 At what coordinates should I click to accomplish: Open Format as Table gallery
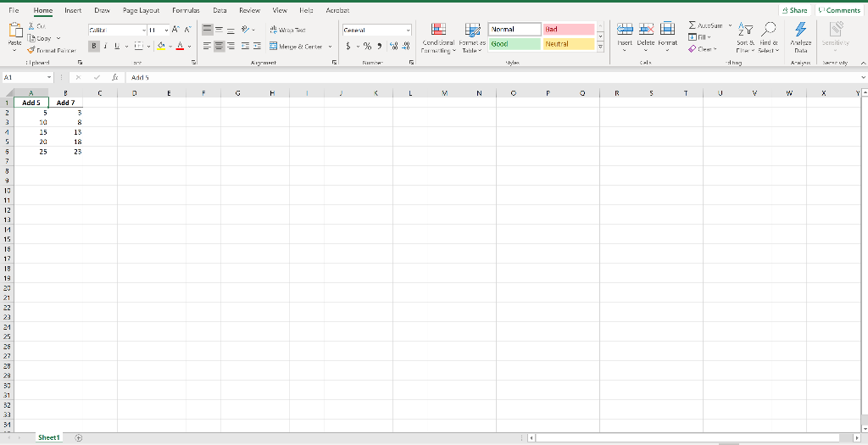click(472, 38)
